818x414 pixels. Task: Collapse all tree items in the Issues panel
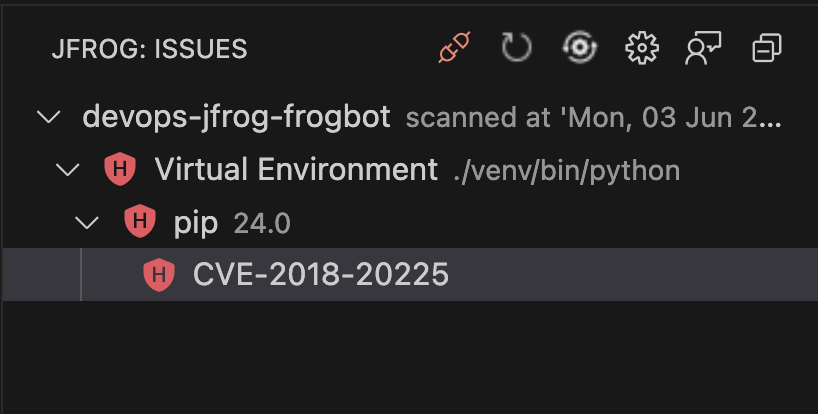click(766, 48)
